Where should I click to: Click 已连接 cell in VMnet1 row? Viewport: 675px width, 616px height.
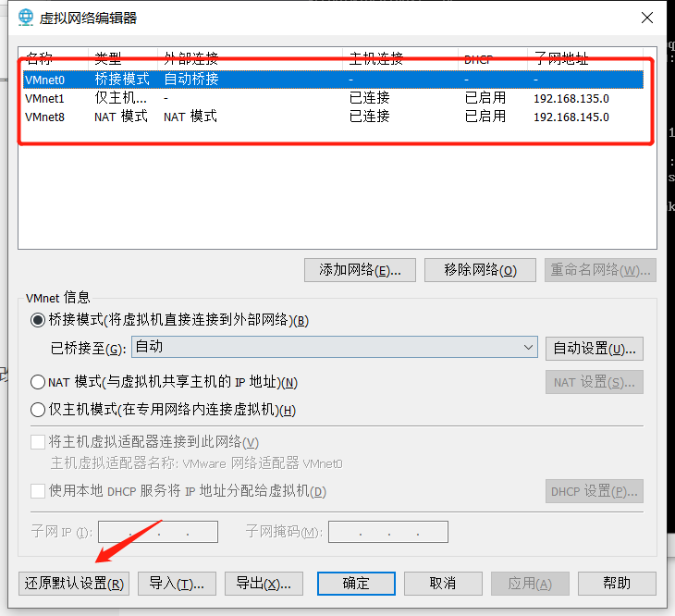(369, 98)
